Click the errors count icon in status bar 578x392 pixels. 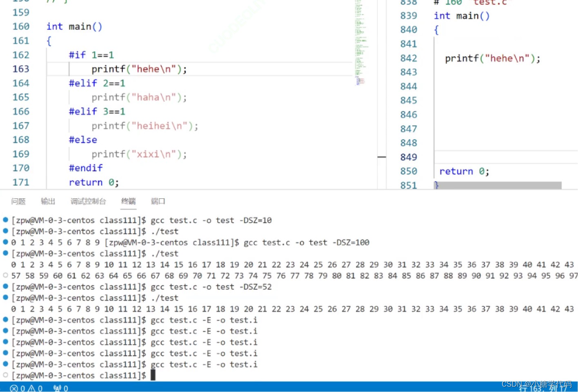(14, 388)
